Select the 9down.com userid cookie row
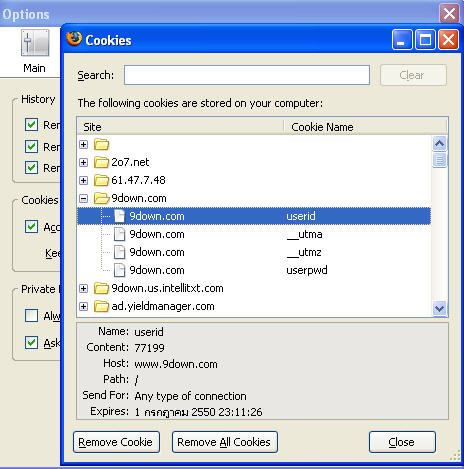This screenshot has height=469, width=464. click(x=254, y=216)
